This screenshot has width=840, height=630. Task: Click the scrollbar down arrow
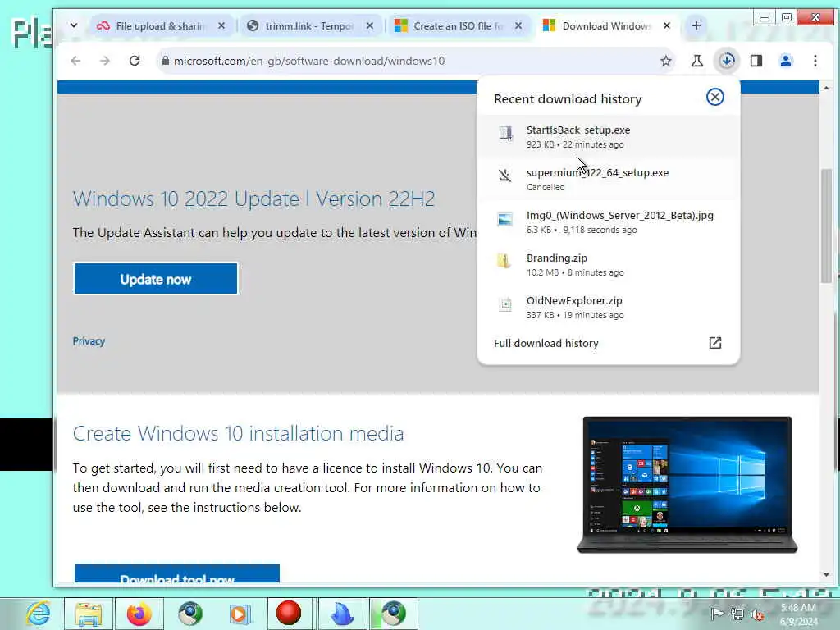point(826,575)
